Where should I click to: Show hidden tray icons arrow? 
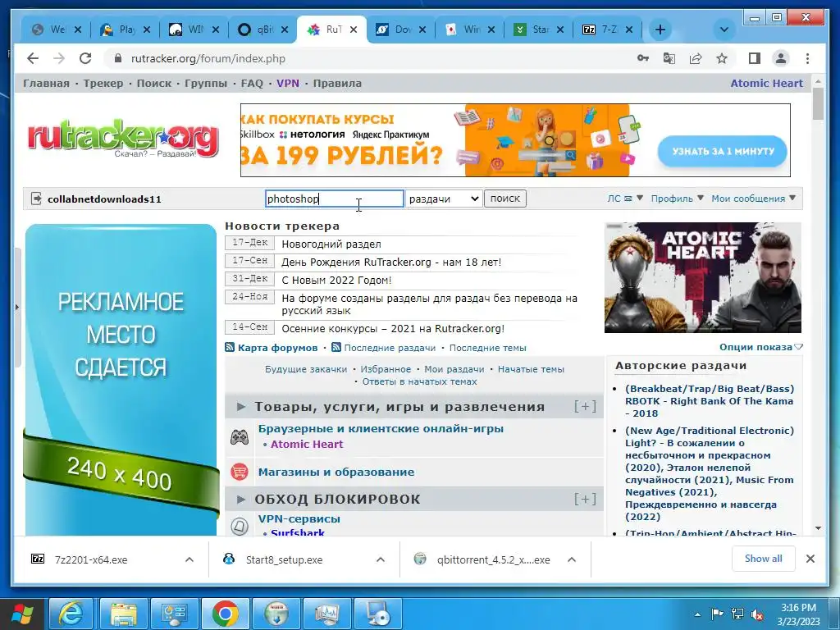[x=697, y=615]
